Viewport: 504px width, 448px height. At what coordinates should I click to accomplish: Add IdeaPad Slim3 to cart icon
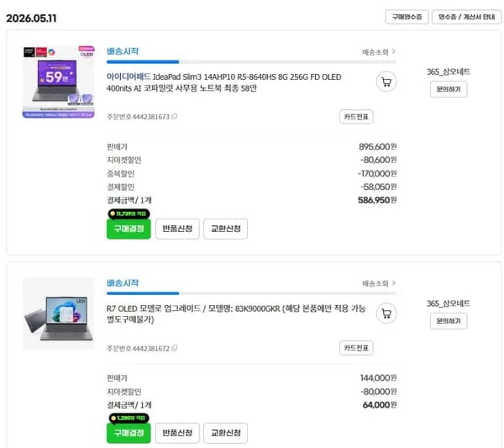click(x=386, y=82)
